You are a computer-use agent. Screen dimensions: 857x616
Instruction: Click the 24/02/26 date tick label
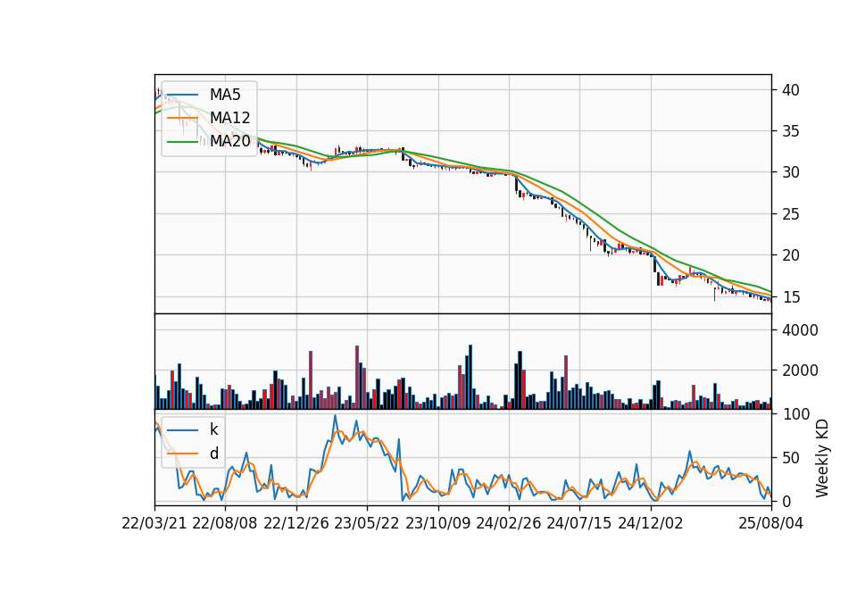coord(509,523)
